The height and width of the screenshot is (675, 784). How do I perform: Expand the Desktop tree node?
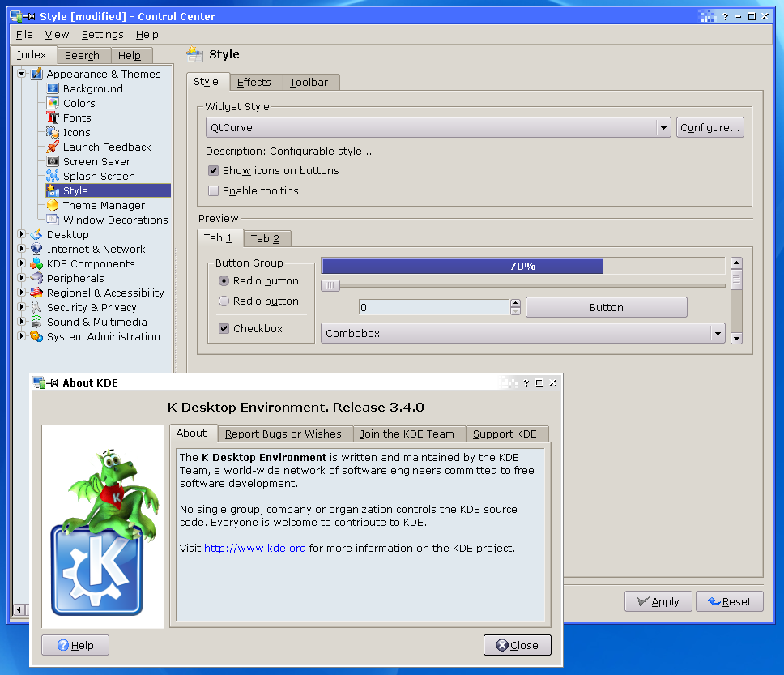[x=22, y=233]
